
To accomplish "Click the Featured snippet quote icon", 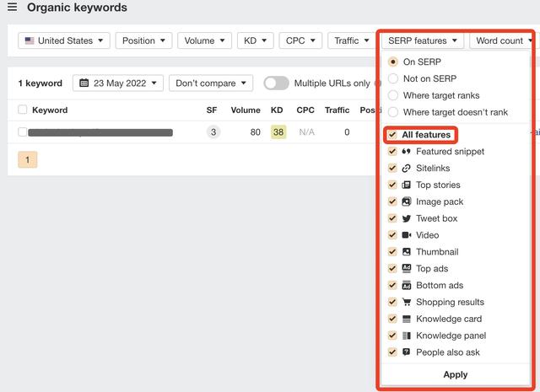I will click(x=407, y=152).
